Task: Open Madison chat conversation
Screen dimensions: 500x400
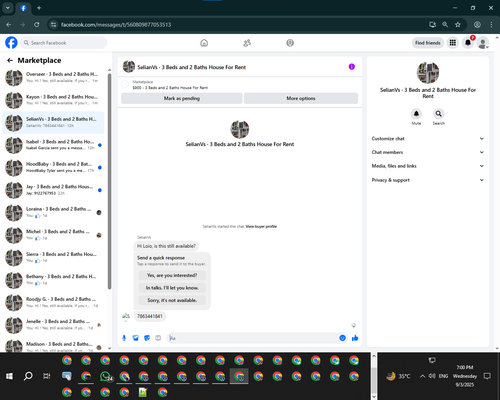Action: click(x=53, y=345)
